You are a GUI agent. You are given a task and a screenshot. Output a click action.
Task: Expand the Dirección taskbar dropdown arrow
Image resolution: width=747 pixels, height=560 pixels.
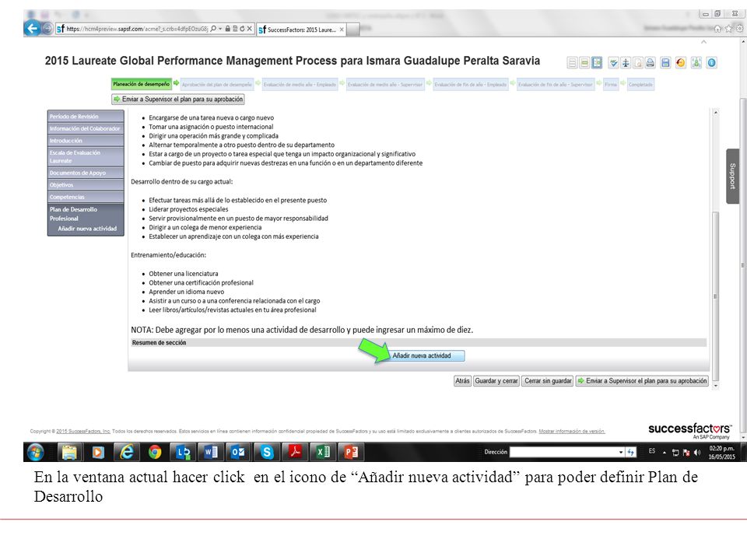(621, 452)
